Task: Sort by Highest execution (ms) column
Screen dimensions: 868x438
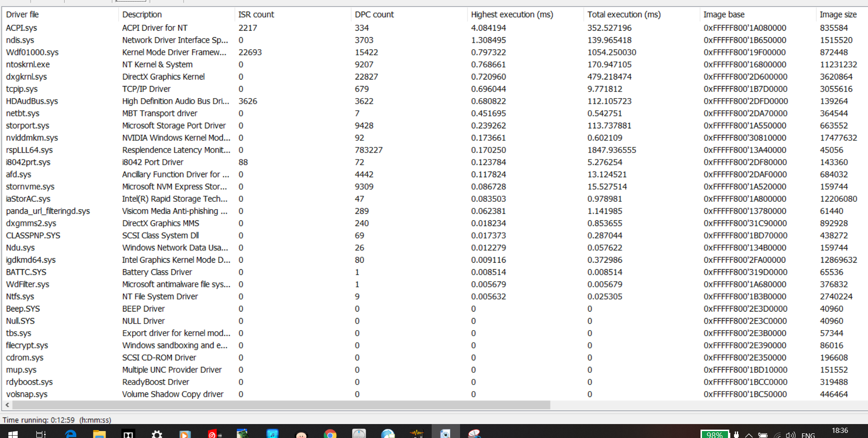Action: (x=525, y=14)
